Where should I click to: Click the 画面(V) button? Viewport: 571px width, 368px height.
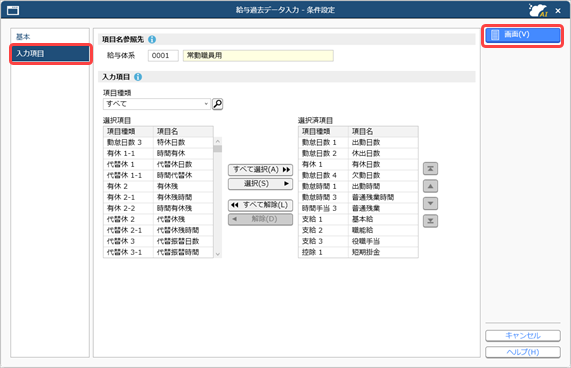(523, 35)
